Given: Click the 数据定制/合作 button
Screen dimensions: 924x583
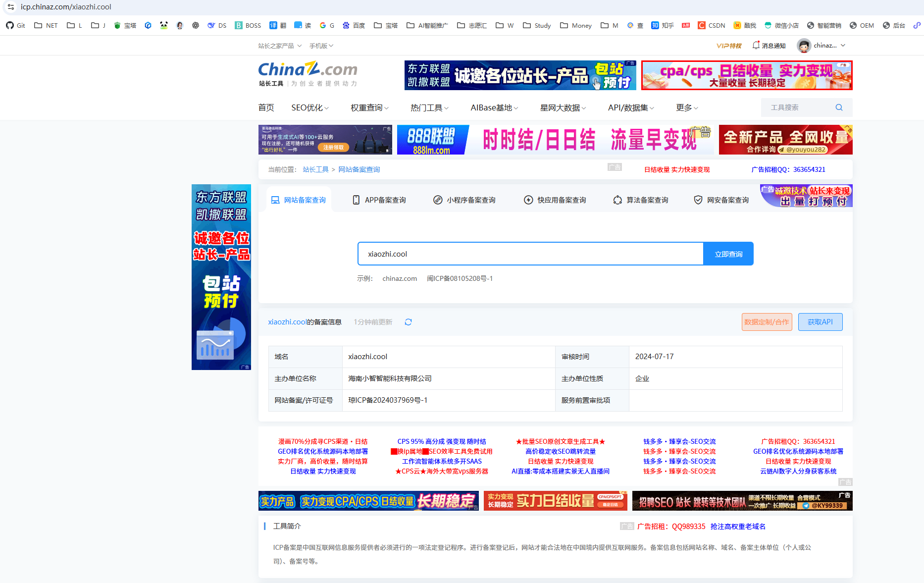Looking at the screenshot, I should coord(767,322).
